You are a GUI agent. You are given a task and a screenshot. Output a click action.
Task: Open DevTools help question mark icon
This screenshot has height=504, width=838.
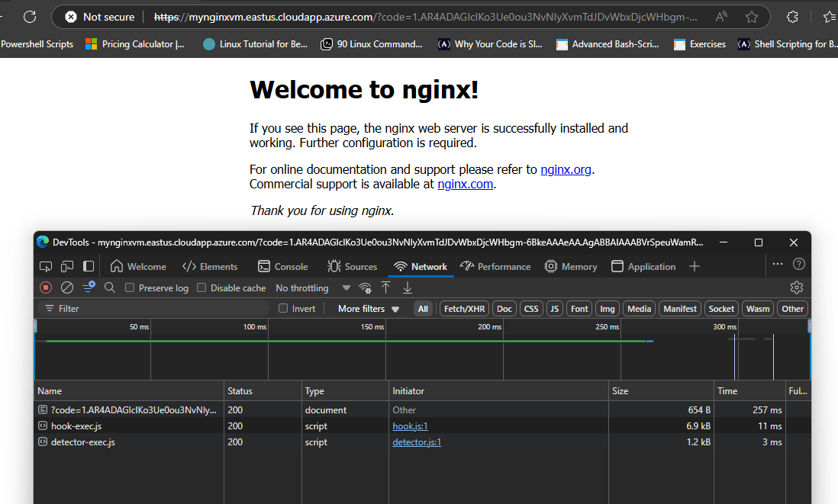(x=799, y=264)
